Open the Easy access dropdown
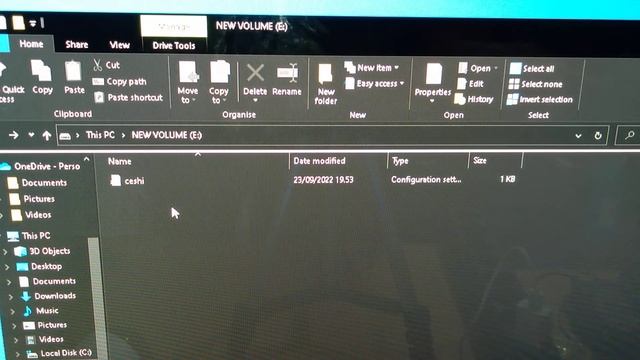This screenshot has height=360, width=640. click(374, 84)
